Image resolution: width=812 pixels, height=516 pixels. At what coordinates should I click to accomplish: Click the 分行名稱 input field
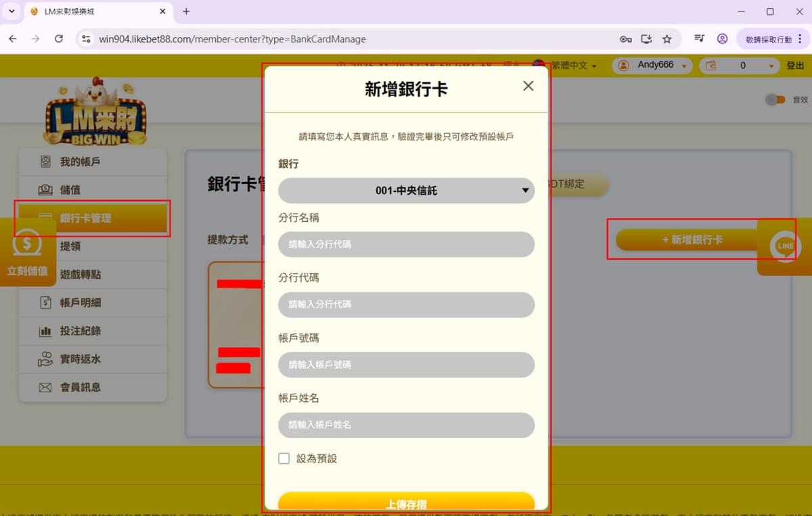[x=406, y=244]
